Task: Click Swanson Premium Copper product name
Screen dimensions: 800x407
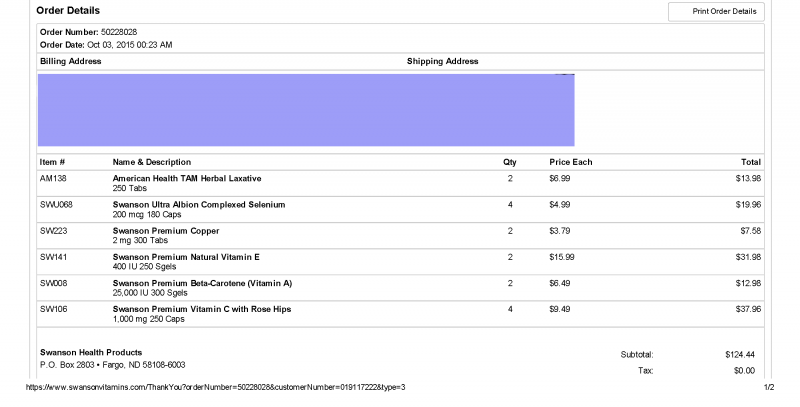Action: [166, 231]
